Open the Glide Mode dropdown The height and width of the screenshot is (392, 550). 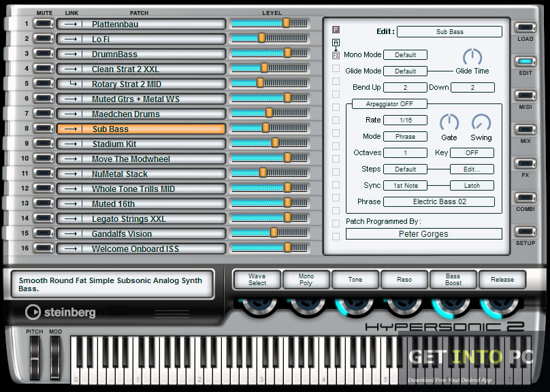pyautogui.click(x=406, y=71)
